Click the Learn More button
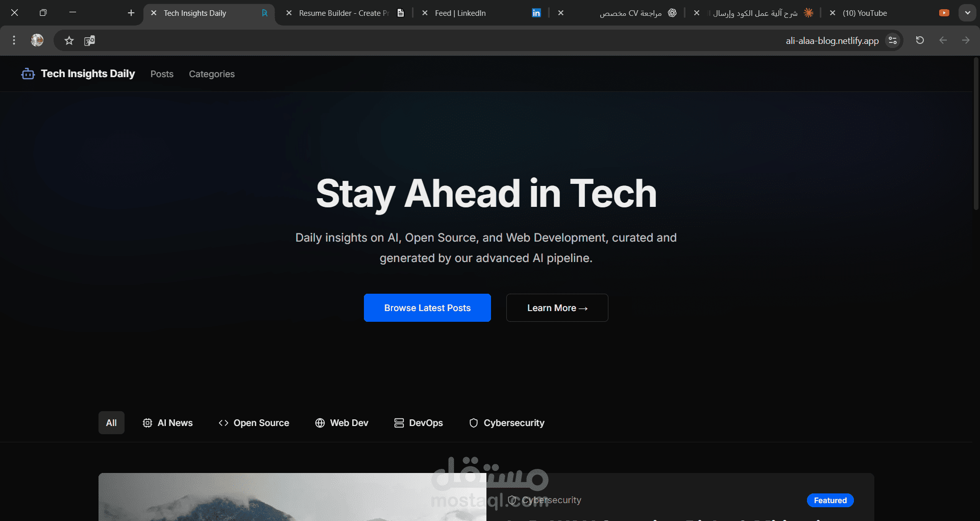This screenshot has width=980, height=521. pos(557,307)
